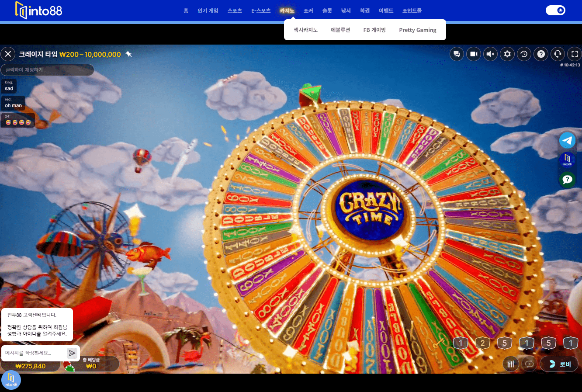Viewport: 582px width, 392px height.
Task: Open the into88 logo homepage
Action: tap(38, 10)
